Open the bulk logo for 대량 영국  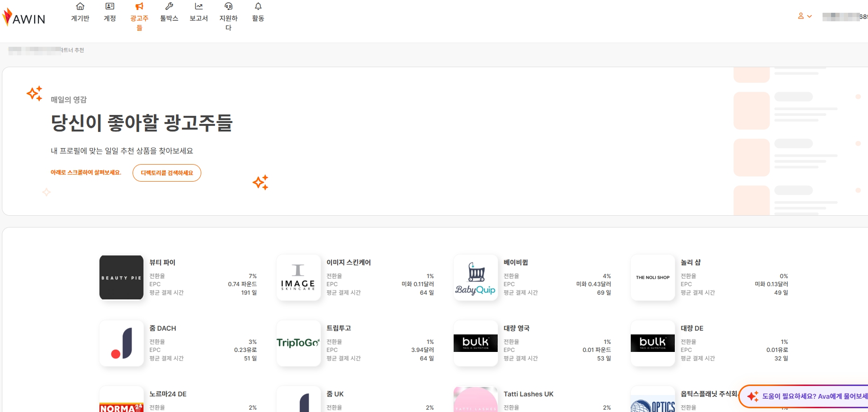pos(475,343)
